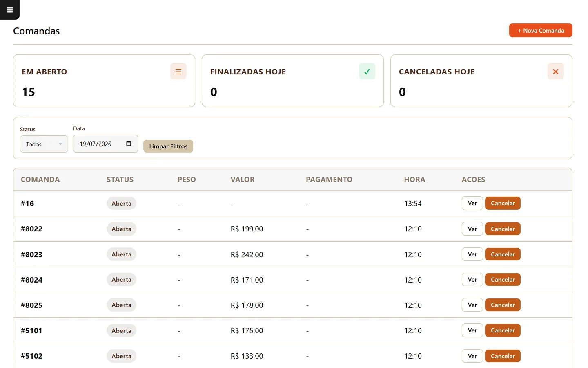Cancel comanda #8023
This screenshot has width=588, height=368.
(503, 254)
